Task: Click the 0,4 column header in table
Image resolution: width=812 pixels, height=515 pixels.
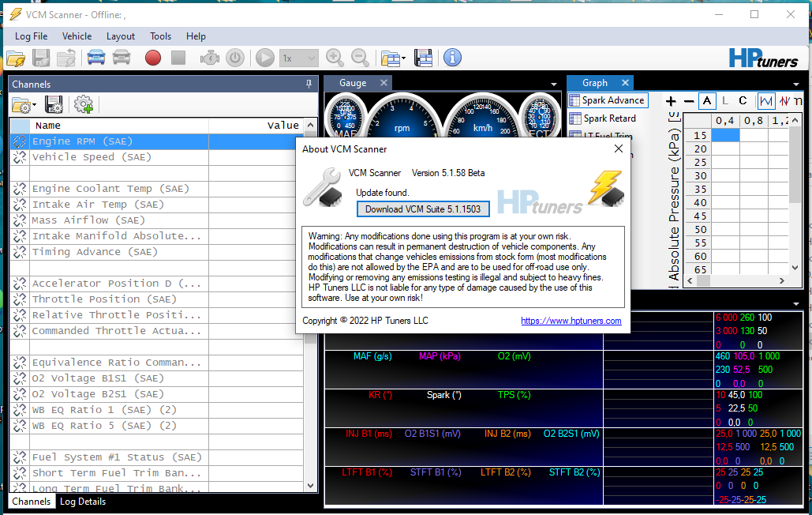Action: pos(725,121)
